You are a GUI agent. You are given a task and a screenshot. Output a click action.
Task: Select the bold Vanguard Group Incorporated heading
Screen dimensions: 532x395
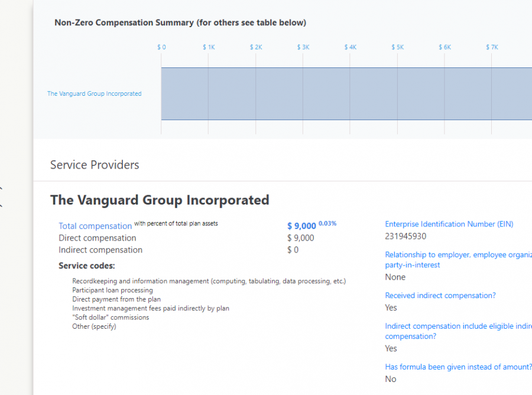tap(160, 200)
